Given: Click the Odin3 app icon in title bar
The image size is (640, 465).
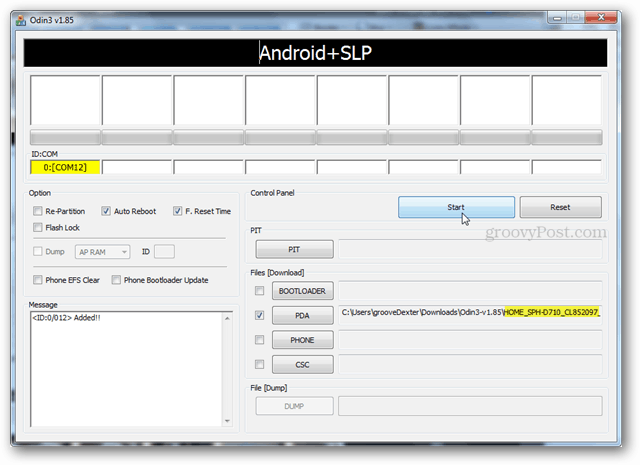Looking at the screenshot, I should point(20,20).
